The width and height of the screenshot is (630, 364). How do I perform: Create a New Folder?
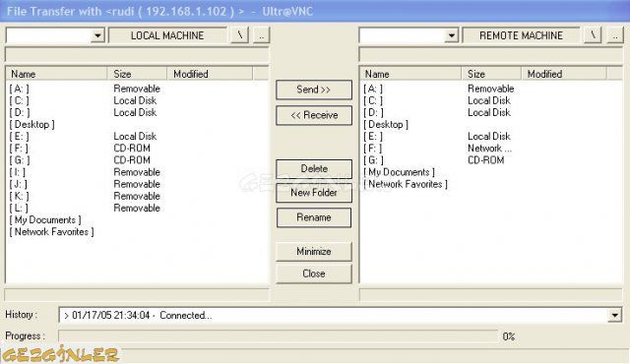pyautogui.click(x=314, y=193)
